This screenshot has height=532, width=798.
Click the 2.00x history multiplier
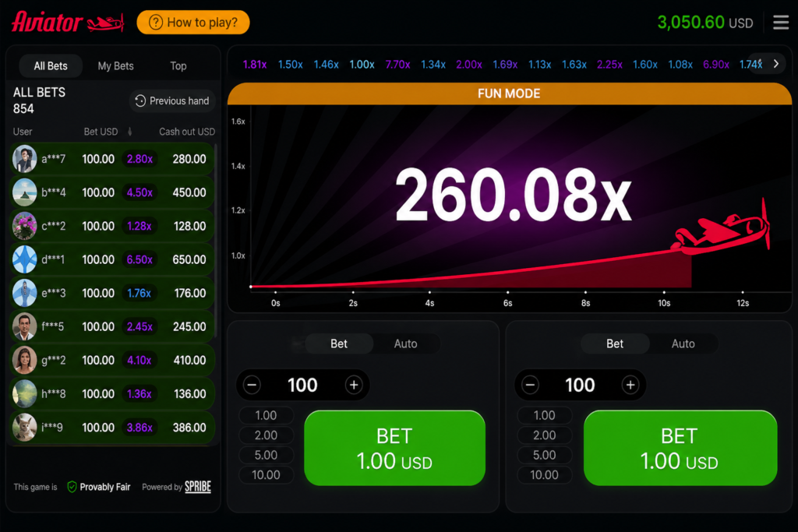[x=468, y=65]
